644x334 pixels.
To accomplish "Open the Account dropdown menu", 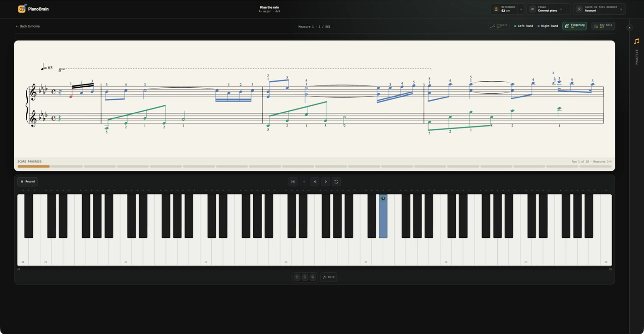I will pyautogui.click(x=600, y=9).
